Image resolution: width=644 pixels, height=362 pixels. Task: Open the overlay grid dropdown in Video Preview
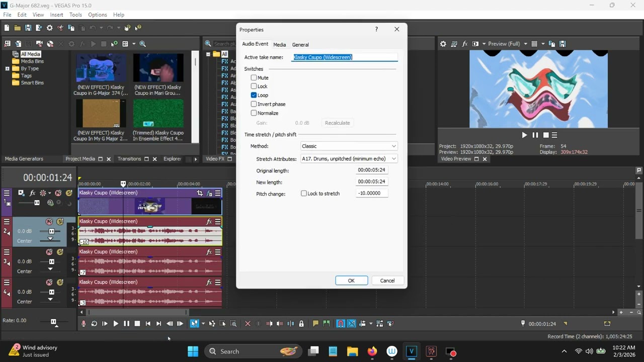pyautogui.click(x=543, y=44)
